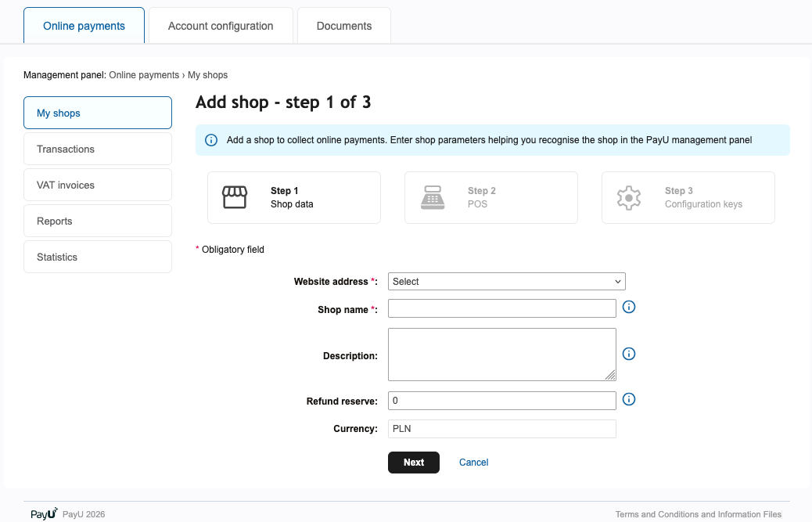Cancel the add shop process

click(473, 463)
